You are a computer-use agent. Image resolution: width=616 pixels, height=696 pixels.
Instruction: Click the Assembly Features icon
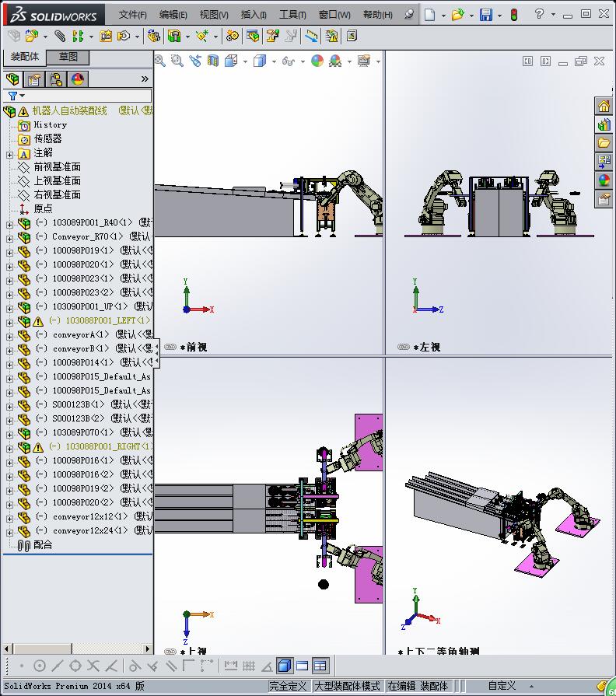pyautogui.click(x=174, y=36)
